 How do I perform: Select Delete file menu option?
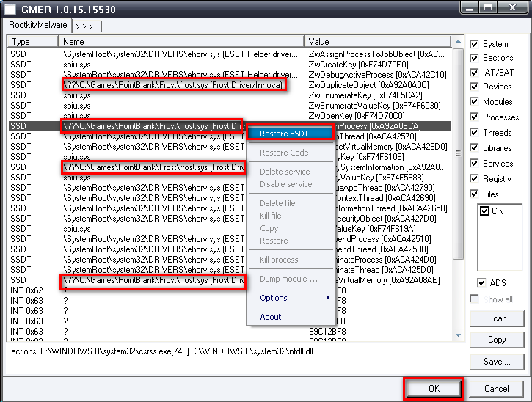[x=291, y=203]
